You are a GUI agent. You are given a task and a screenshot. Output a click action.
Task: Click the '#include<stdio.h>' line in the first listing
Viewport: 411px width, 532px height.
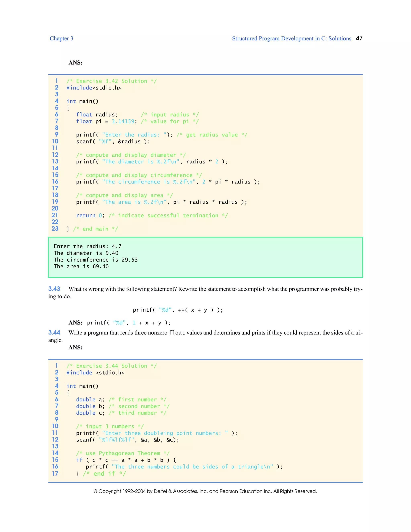pos(94,88)
